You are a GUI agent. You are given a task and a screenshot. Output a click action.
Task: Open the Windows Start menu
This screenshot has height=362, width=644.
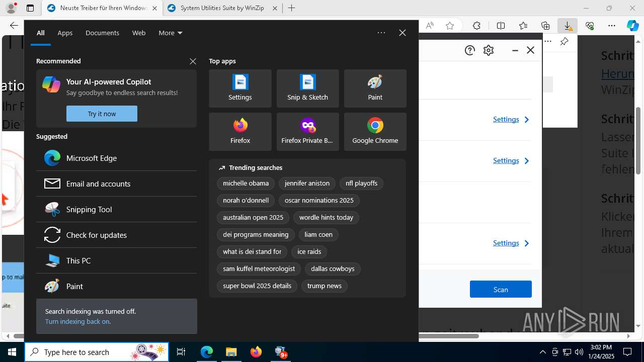(x=12, y=352)
